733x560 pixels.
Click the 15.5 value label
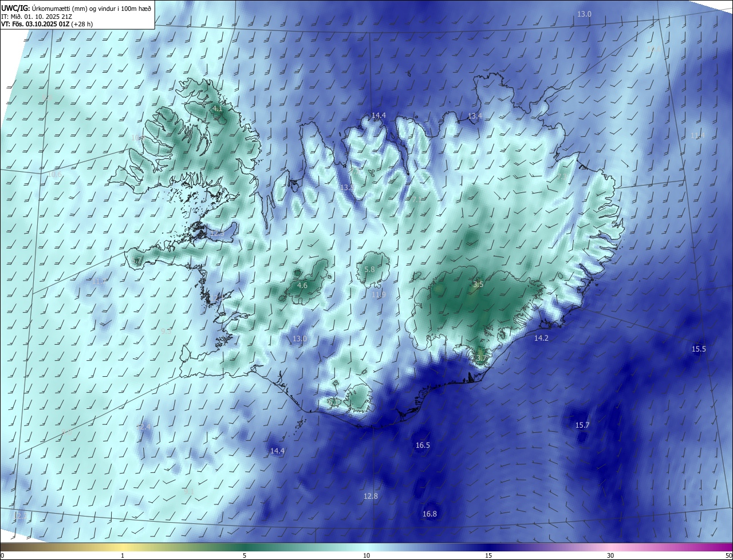699,349
